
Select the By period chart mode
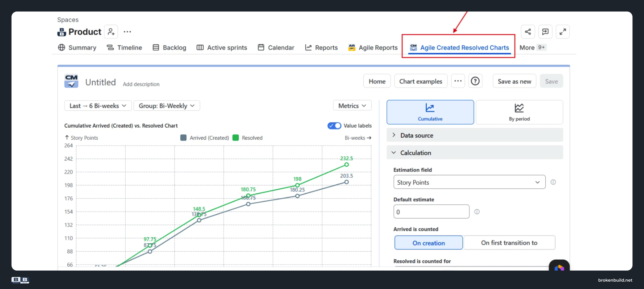coord(519,112)
